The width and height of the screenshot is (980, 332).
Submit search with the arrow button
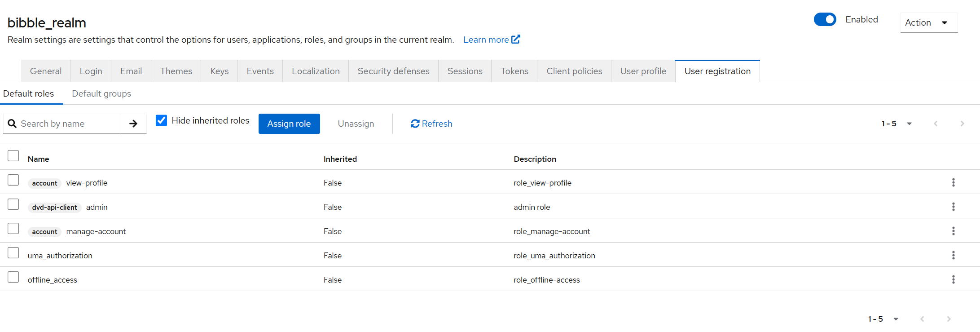pyautogui.click(x=133, y=124)
